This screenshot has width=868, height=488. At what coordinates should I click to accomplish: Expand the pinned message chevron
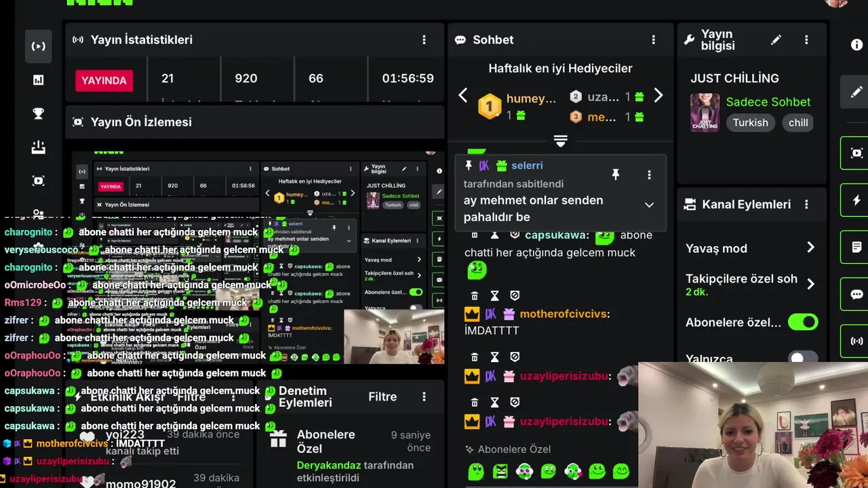649,205
